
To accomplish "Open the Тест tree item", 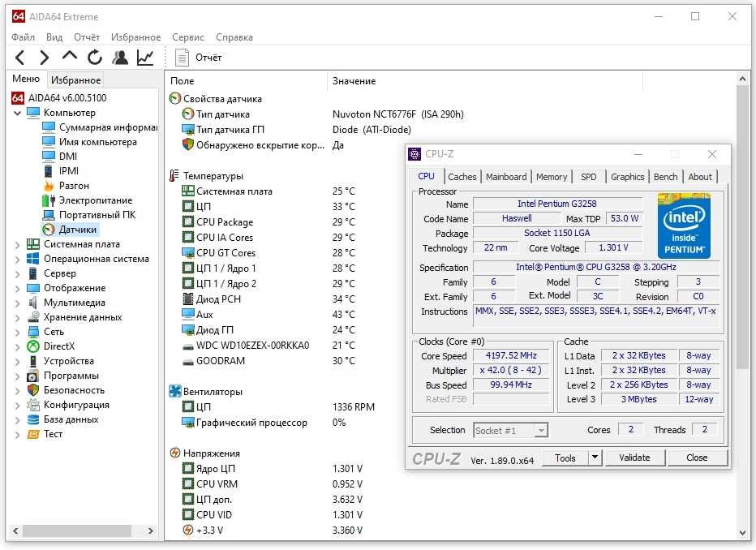I will (45, 434).
